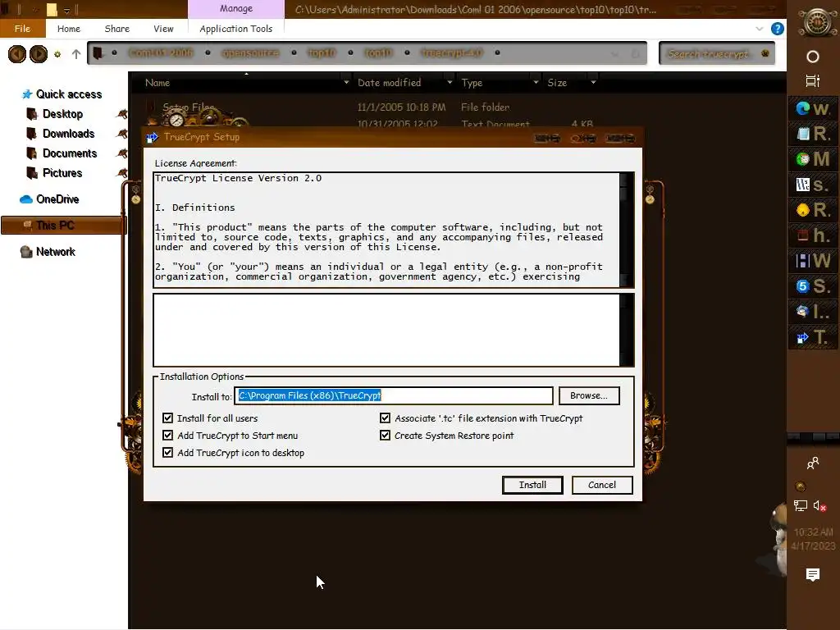Click the Cancel button
Viewport: 840px width, 630px height.
[602, 485]
